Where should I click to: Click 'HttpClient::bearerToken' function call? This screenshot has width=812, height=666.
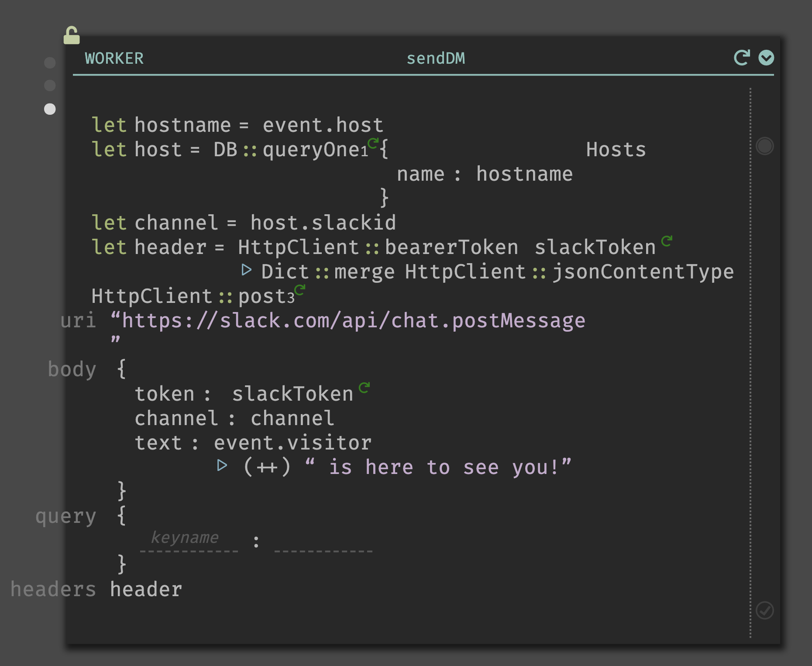point(378,247)
